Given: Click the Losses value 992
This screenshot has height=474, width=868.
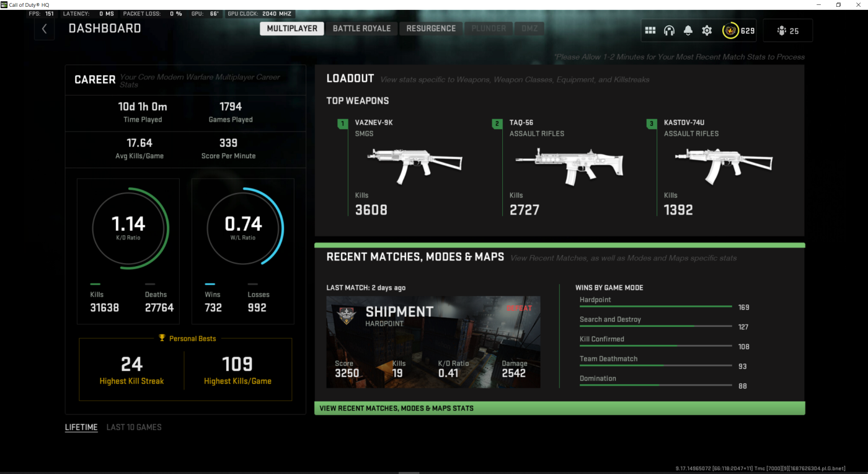Looking at the screenshot, I should point(257,308).
